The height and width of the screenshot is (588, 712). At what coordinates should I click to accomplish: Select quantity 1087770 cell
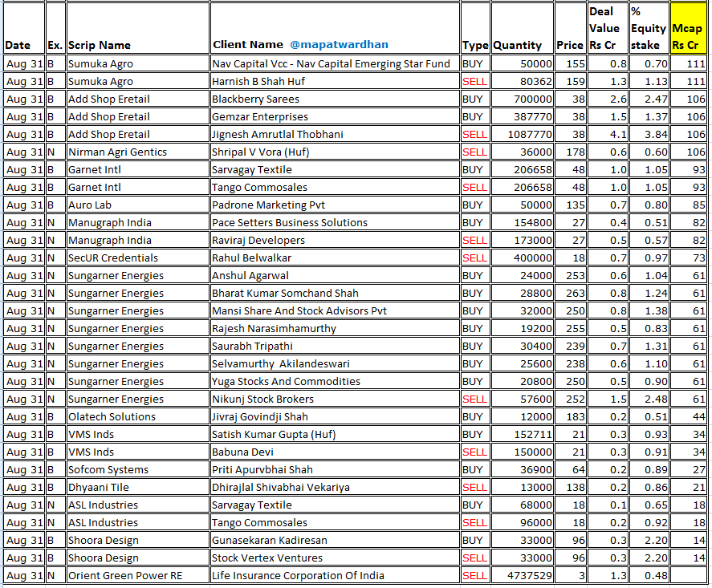click(x=523, y=134)
